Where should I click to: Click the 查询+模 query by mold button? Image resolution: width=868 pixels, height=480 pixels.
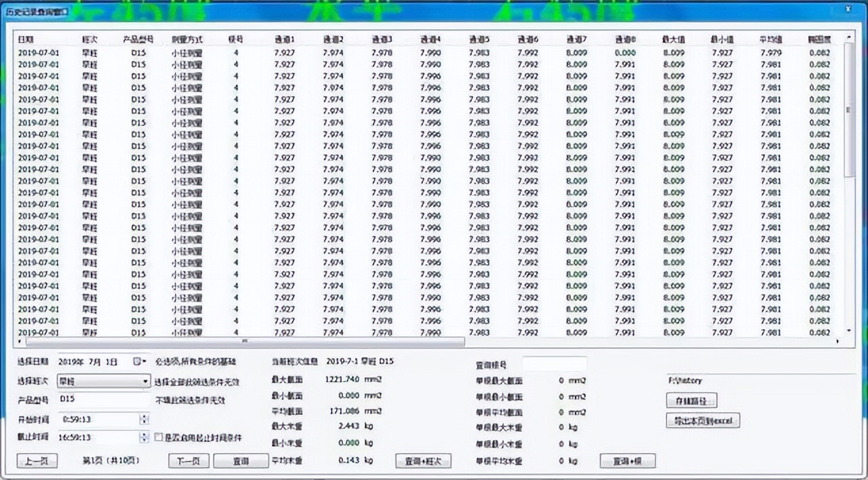coord(626,460)
